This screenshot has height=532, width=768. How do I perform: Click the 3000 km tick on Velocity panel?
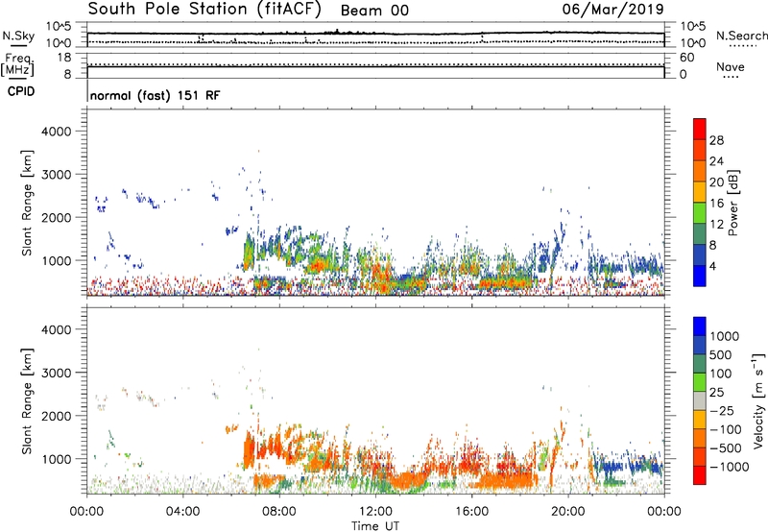[x=57, y=373]
